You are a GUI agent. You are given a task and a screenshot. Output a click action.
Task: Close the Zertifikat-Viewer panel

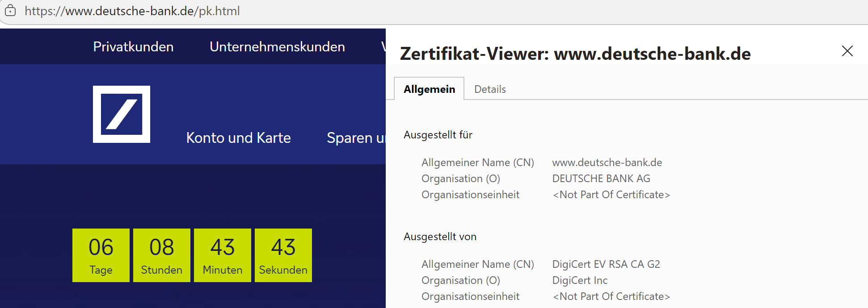(847, 51)
